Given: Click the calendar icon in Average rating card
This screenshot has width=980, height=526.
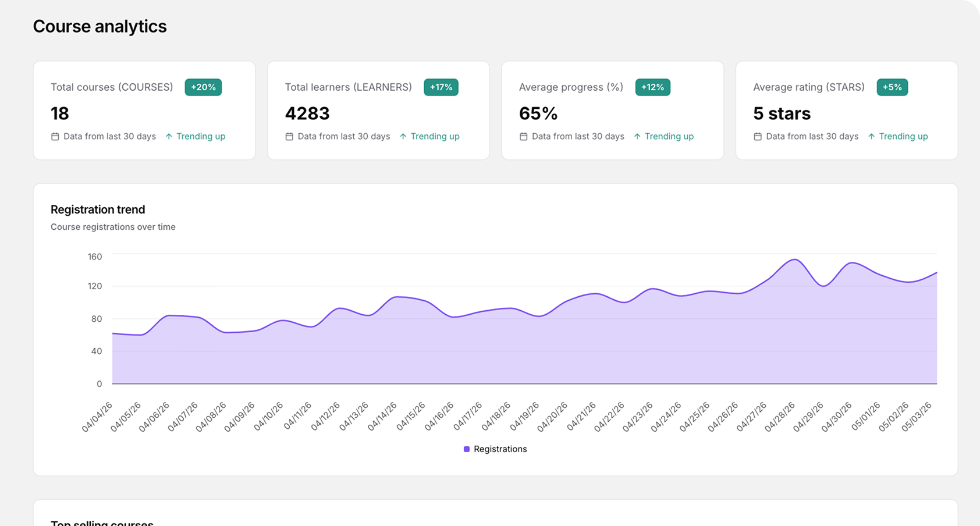Looking at the screenshot, I should (758, 137).
